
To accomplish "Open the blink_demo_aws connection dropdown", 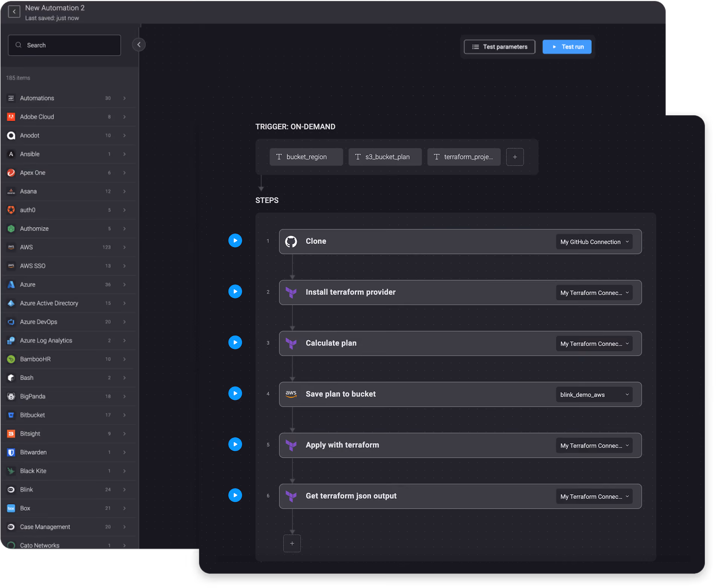I will [x=594, y=395].
